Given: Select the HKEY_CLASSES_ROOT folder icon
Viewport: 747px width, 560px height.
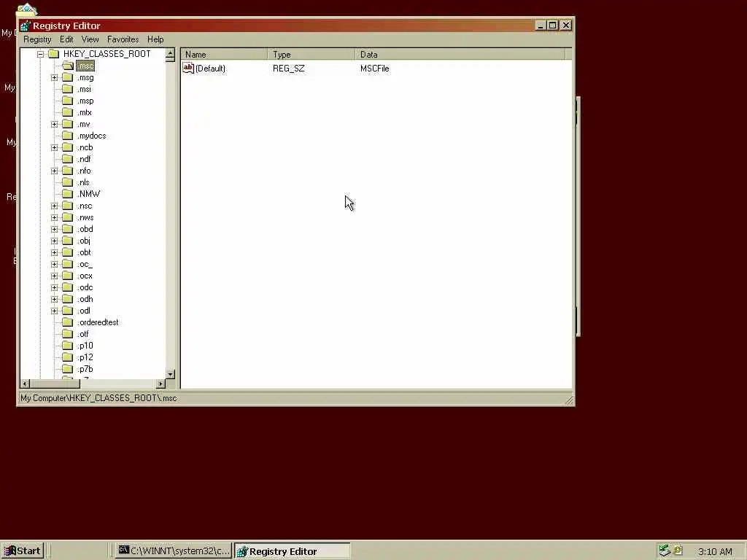Looking at the screenshot, I should [53, 54].
